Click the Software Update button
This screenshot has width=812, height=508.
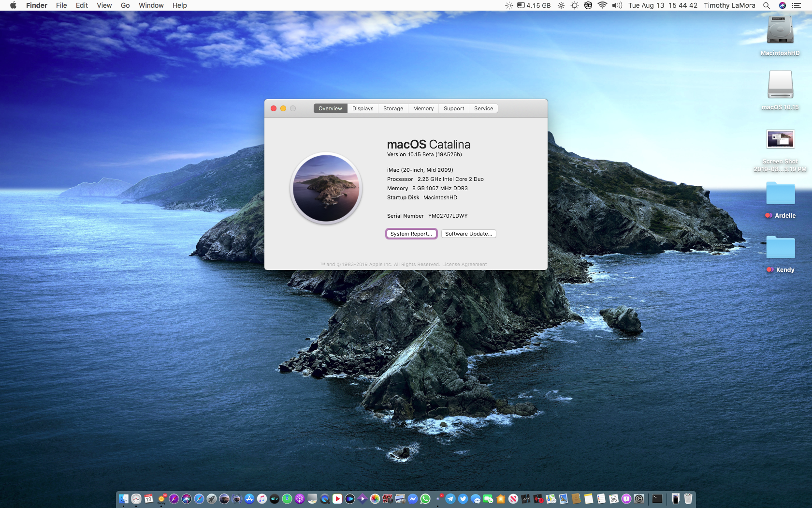468,234
